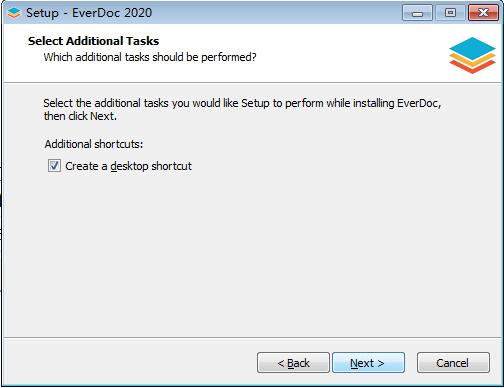Click the instruction text mentioning EverDoc
Screen dimensions: 504x388
242,109
